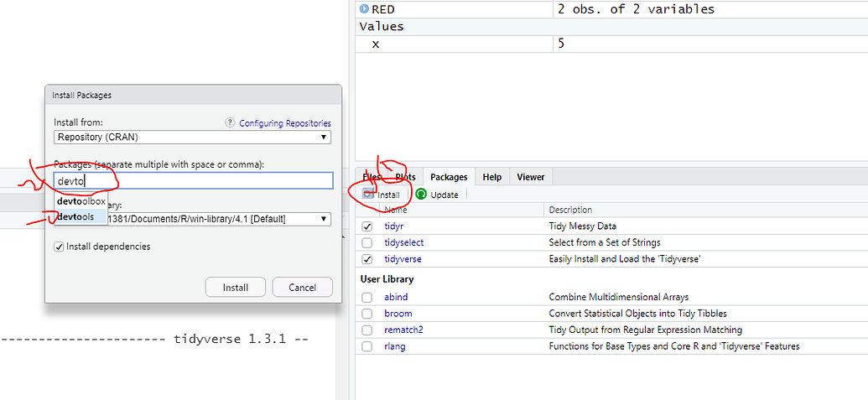
Task: Open the broom package link
Action: (398, 314)
